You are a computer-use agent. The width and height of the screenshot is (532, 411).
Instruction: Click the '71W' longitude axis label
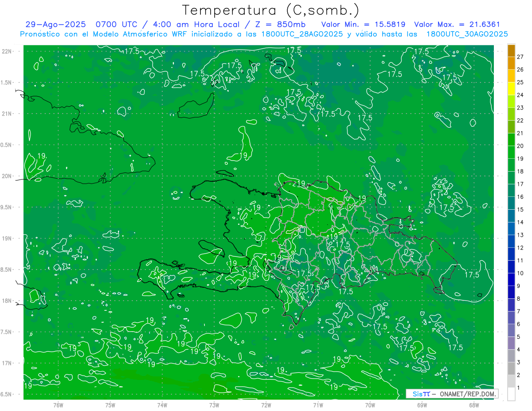pyautogui.click(x=318, y=405)
